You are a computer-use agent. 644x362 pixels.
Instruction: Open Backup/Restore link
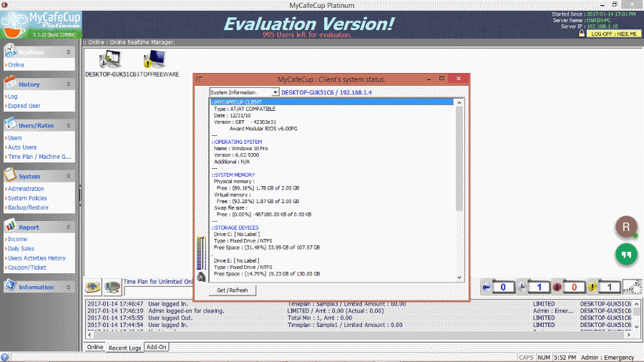click(28, 207)
